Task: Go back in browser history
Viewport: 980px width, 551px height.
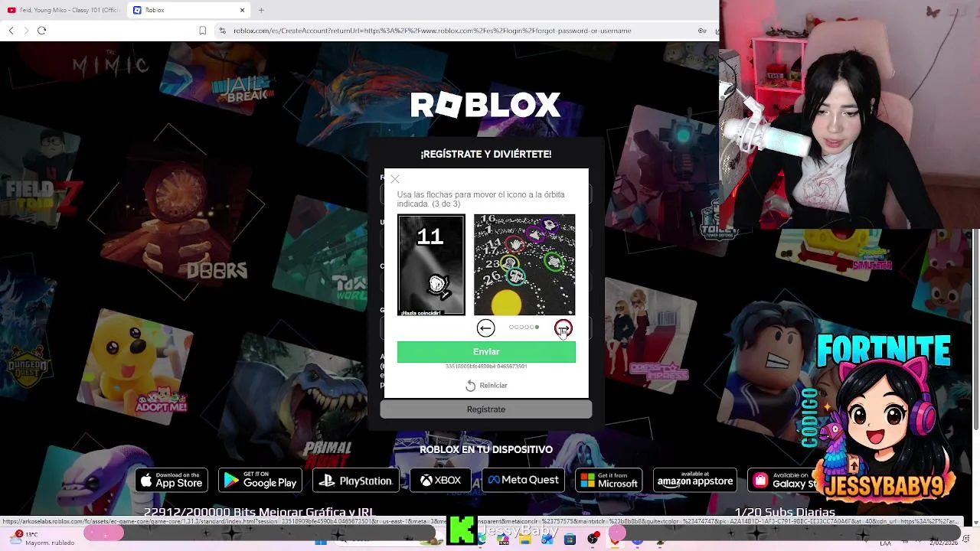Action: 11,31
